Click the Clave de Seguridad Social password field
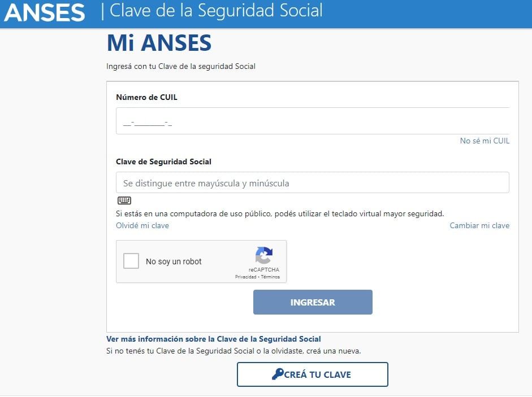 tap(311, 182)
